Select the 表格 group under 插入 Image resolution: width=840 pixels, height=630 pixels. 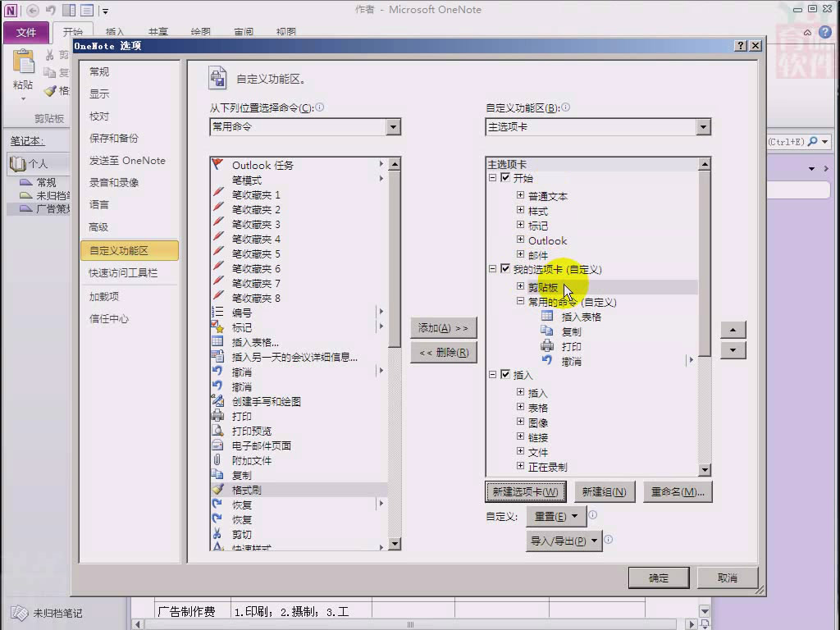538,408
